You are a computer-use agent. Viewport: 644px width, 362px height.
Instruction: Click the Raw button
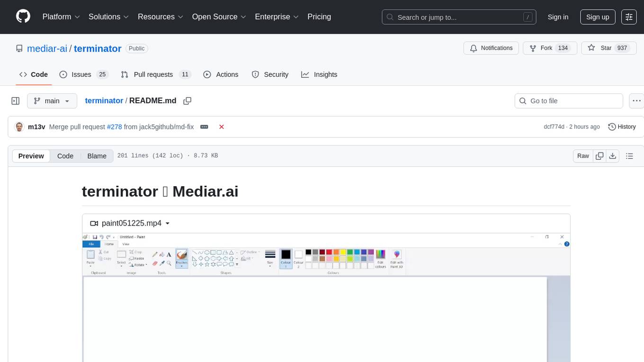point(583,156)
